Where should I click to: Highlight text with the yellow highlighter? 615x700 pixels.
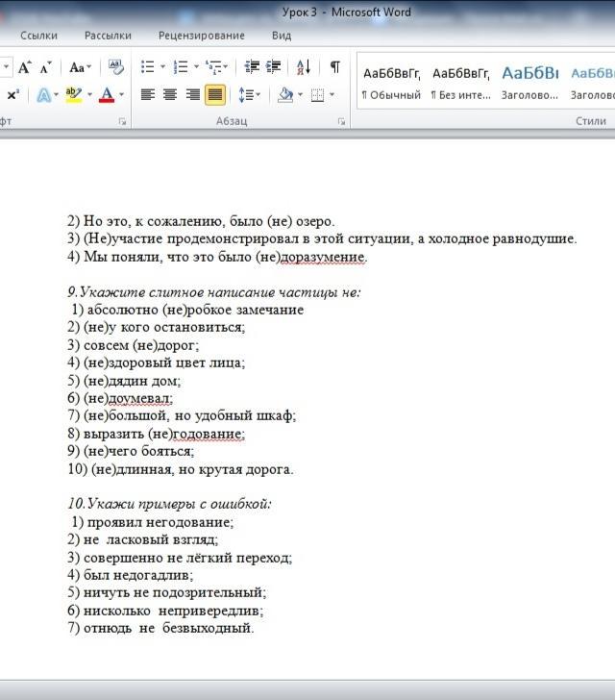[74, 94]
